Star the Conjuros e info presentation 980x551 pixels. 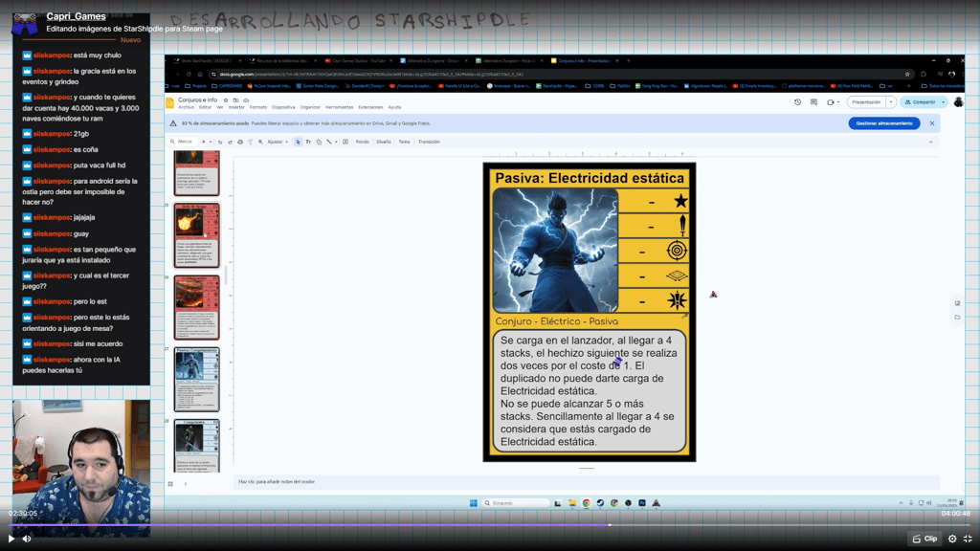(226, 99)
